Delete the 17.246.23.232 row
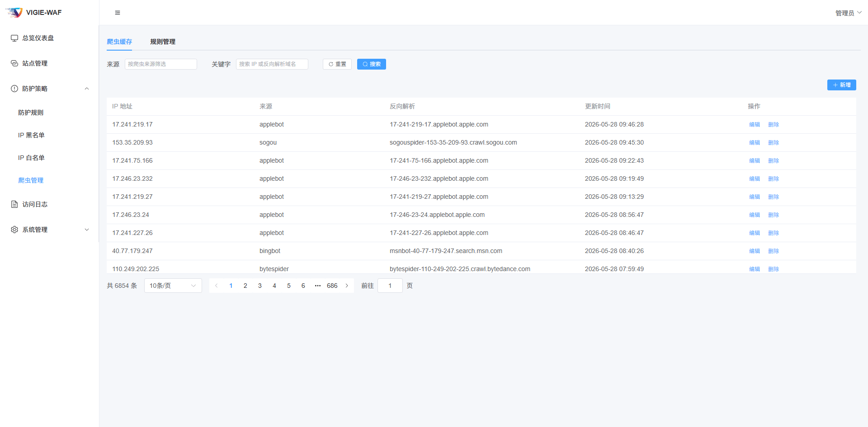Viewport: 868px width, 427px height. pos(774,178)
